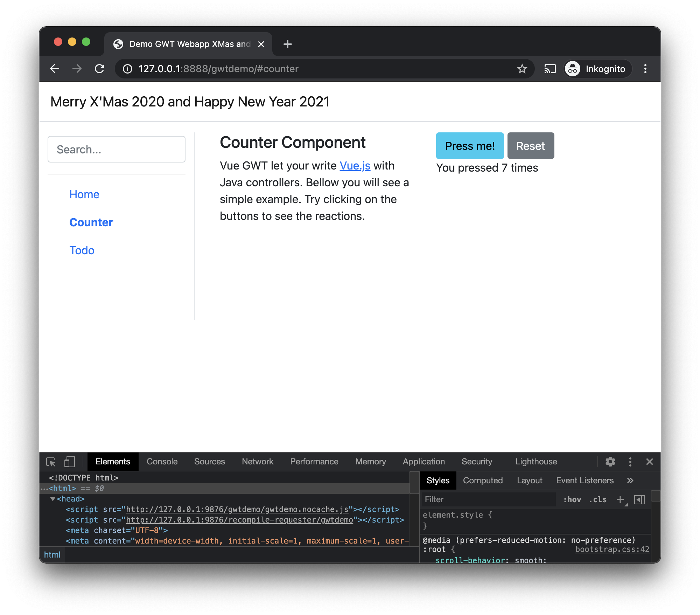This screenshot has width=700, height=615.
Task: Show more Styles pane tabs chevron
Action: tap(630, 481)
